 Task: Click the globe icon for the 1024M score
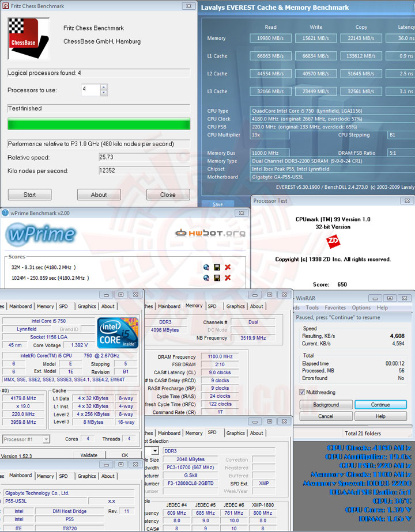206,278
